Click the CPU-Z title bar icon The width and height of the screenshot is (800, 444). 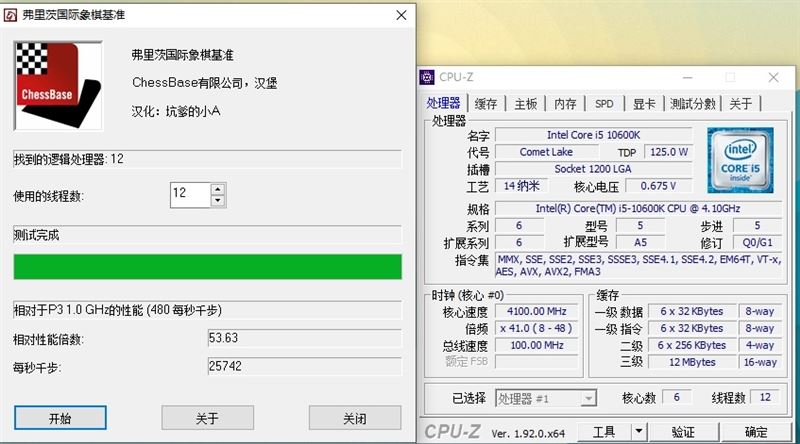(427, 77)
